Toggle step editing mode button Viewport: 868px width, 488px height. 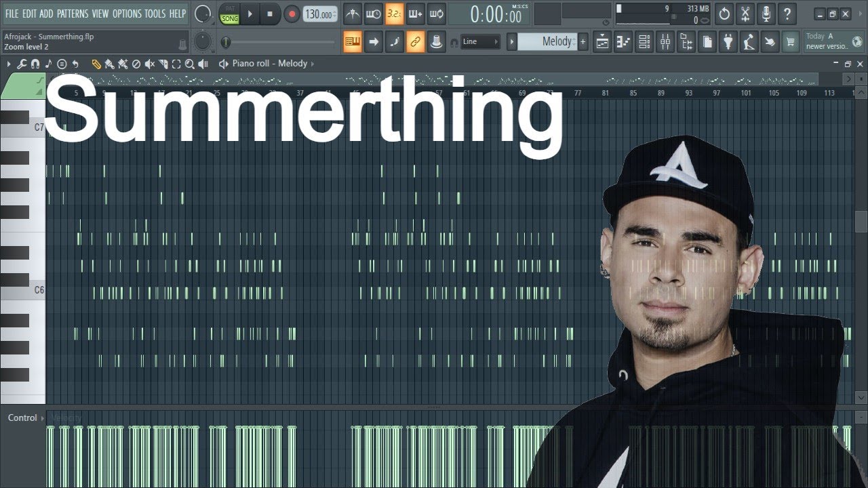395,41
